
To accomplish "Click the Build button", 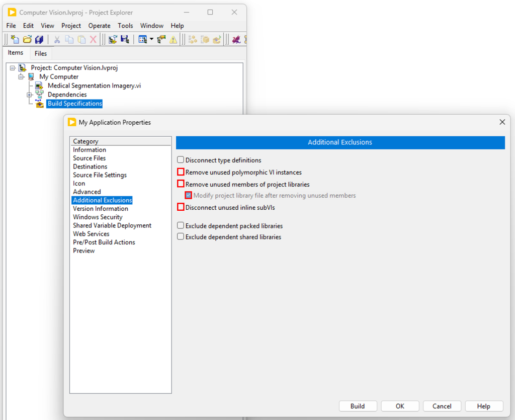I will [358, 406].
